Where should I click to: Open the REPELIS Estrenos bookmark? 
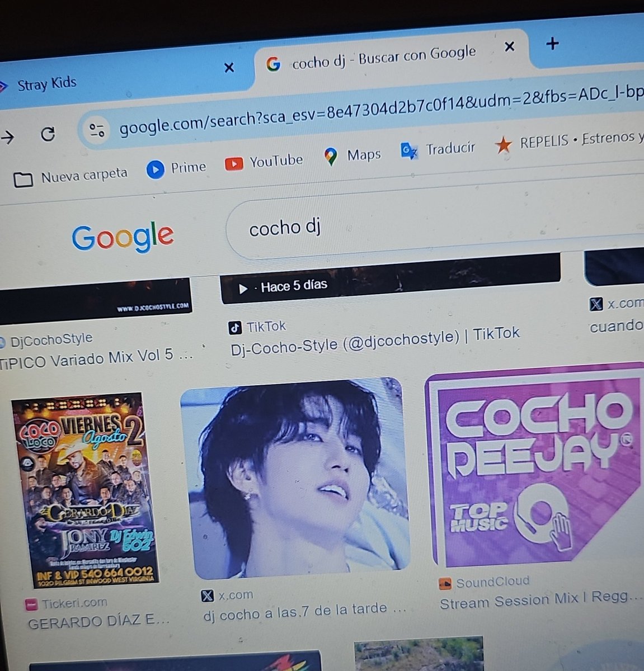tap(569, 141)
